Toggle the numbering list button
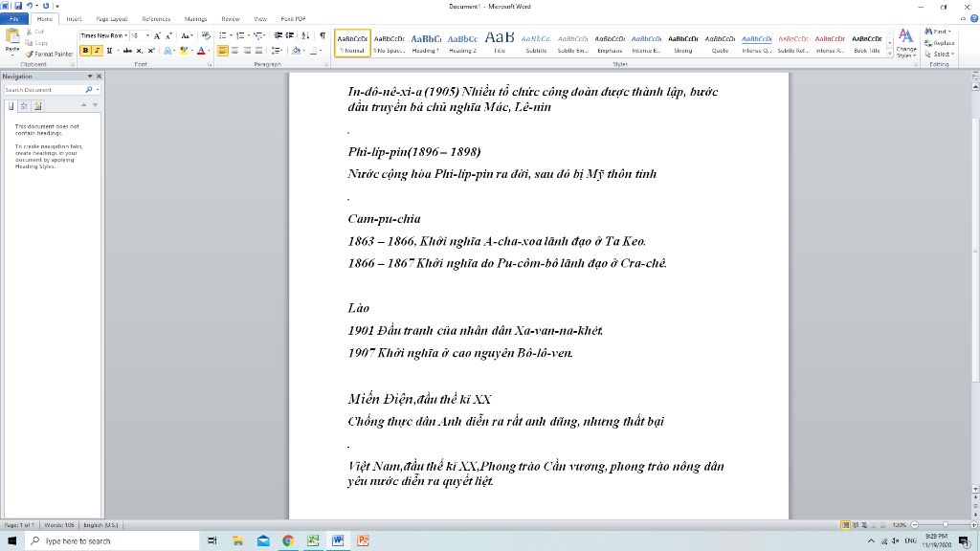Screen dimensions: 980x551 tap(240, 36)
